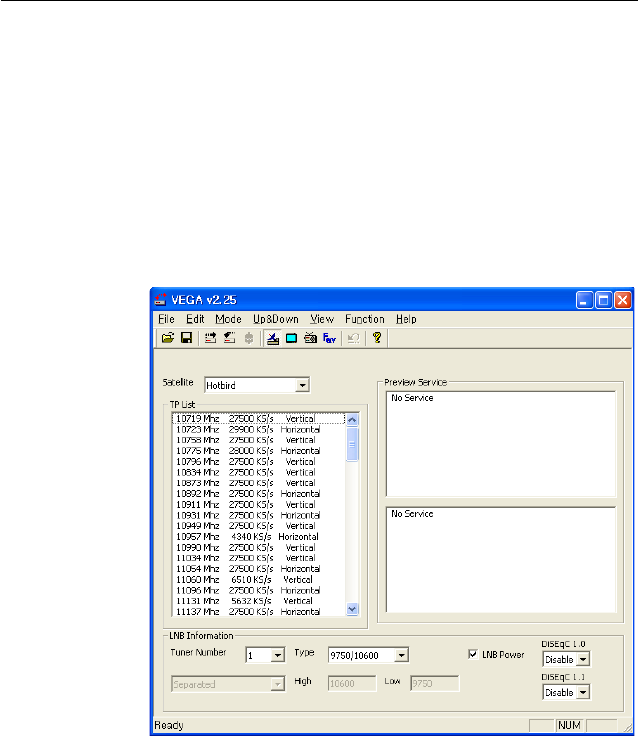Switch to Radio mode icon
The height and width of the screenshot is (736, 638).
tap(310, 338)
